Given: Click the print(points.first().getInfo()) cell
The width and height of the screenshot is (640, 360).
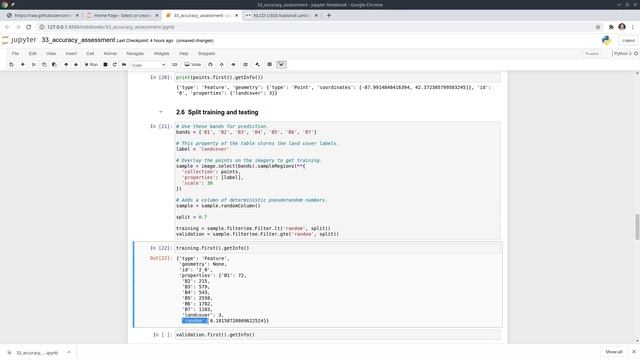Looking at the screenshot, I should coord(338,77).
